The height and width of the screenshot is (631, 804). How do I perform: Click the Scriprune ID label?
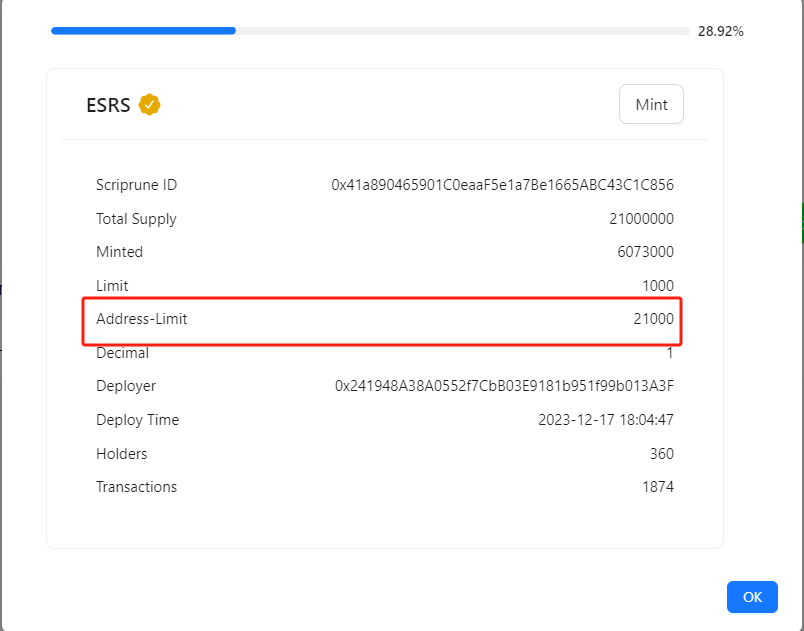click(x=136, y=185)
